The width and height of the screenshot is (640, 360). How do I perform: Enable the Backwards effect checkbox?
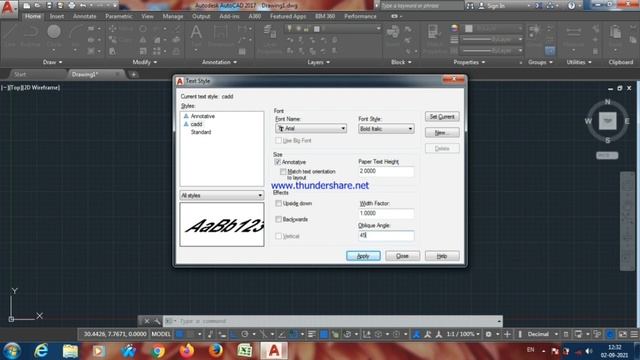(x=278, y=220)
